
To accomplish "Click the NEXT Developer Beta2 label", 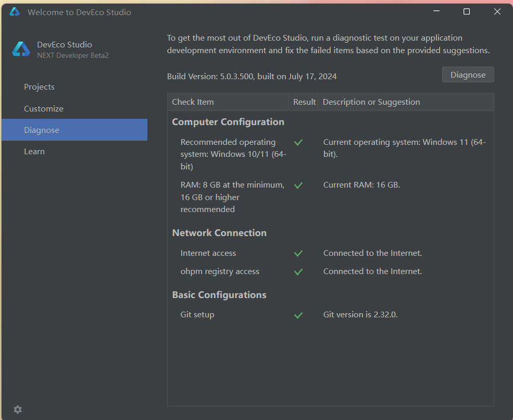I will [x=72, y=55].
